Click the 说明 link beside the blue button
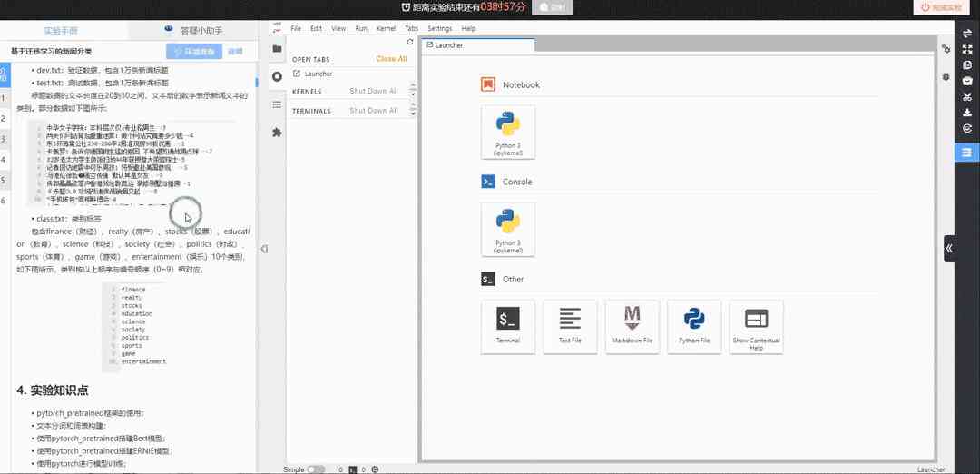Viewport: 980px width, 474px height. pyautogui.click(x=235, y=52)
